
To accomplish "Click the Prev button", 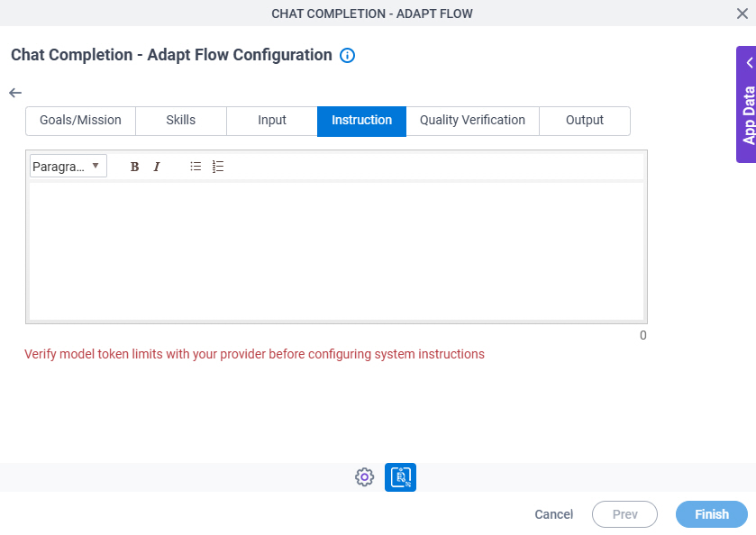I will click(624, 514).
